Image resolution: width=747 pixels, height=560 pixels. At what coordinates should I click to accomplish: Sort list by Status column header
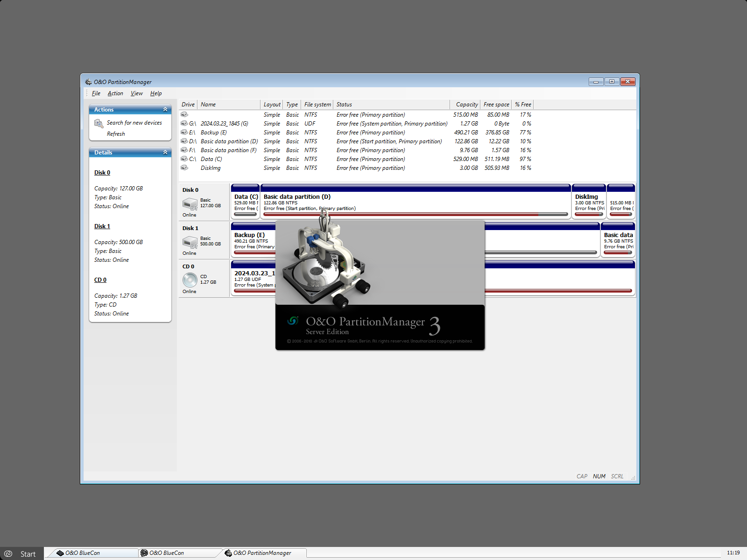pyautogui.click(x=391, y=105)
